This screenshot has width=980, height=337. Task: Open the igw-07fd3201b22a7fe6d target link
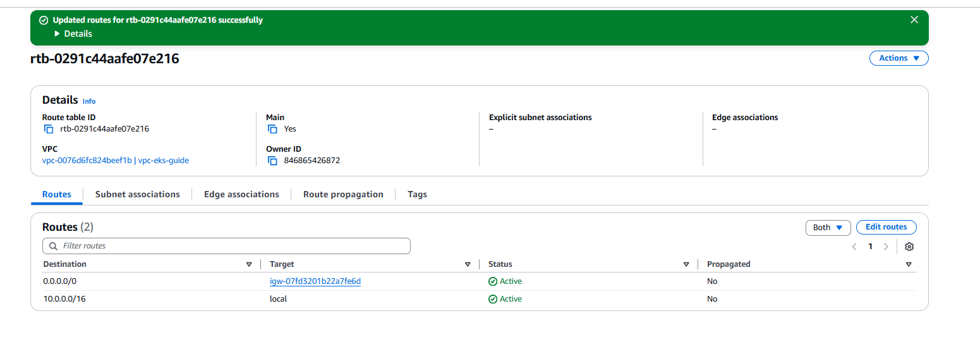click(x=315, y=281)
